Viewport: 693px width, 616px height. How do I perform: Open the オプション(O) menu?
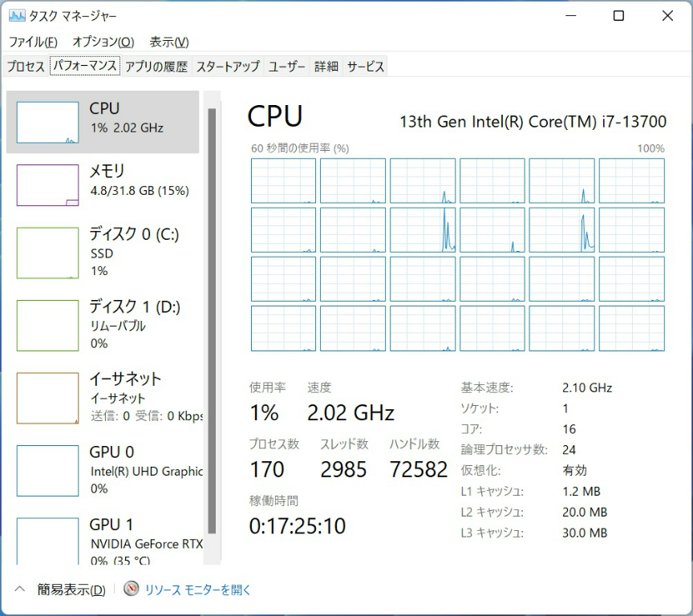[103, 42]
